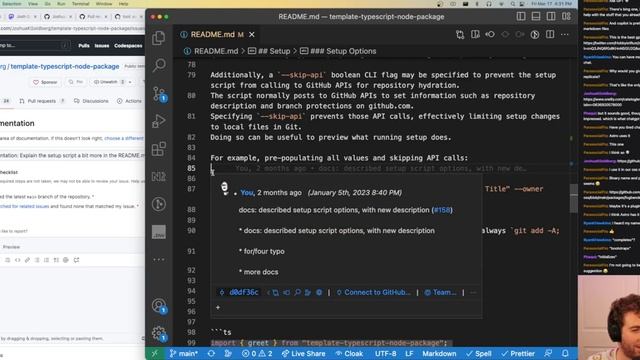The image size is (640, 360).
Task: Toggle file blame icon in the editor toolbar
Action: coord(535,35)
